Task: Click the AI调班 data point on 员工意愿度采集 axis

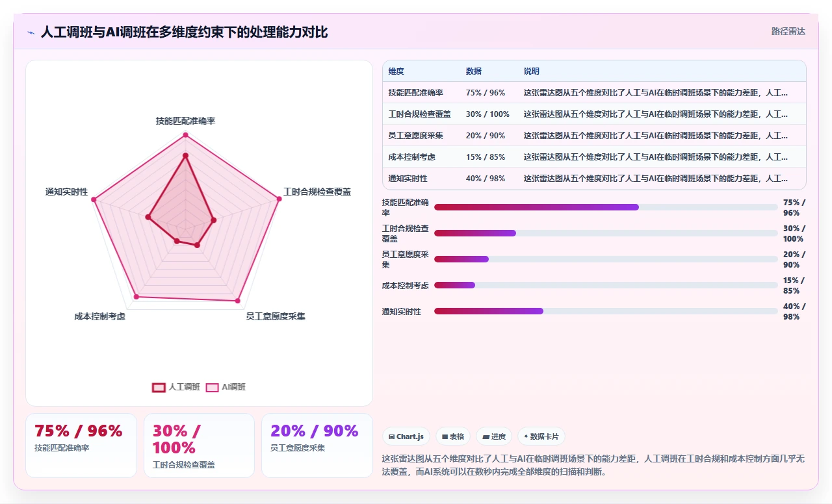Action: [237, 301]
